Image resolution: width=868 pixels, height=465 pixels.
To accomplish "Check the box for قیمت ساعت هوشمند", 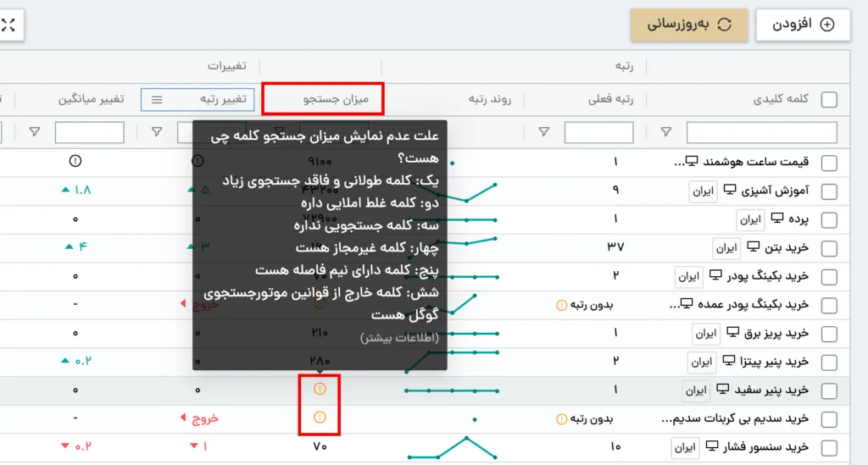I will (x=829, y=163).
